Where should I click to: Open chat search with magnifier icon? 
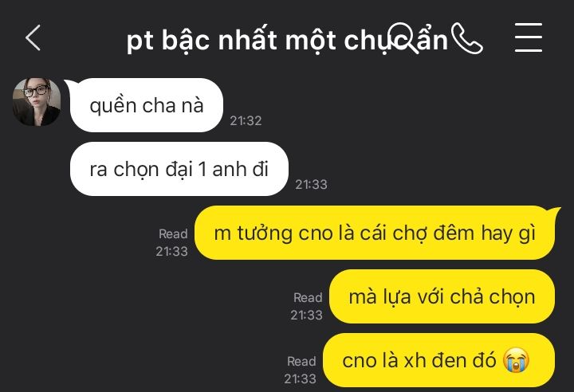(403, 38)
